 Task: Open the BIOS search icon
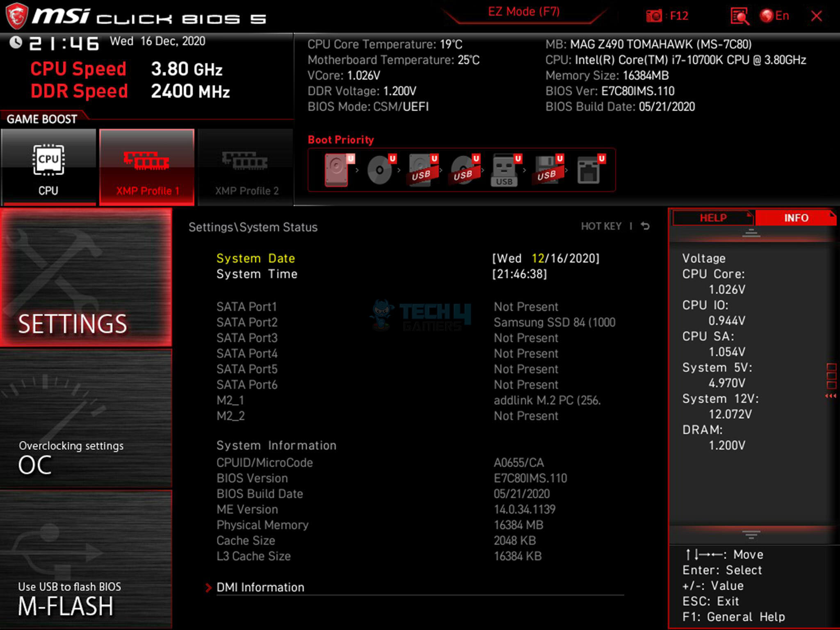(x=740, y=16)
